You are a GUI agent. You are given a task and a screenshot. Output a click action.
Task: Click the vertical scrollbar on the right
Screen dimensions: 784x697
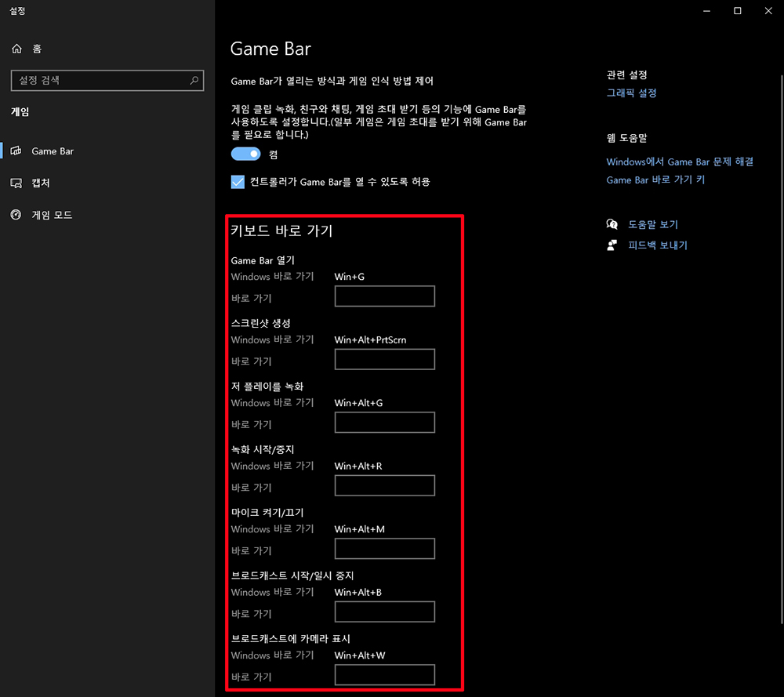782,349
